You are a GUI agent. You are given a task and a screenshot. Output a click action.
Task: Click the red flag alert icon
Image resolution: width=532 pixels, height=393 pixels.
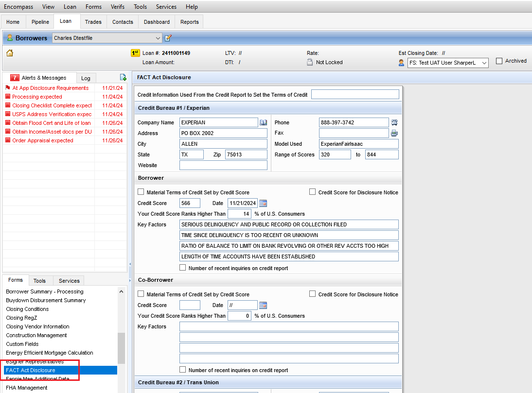[8, 88]
